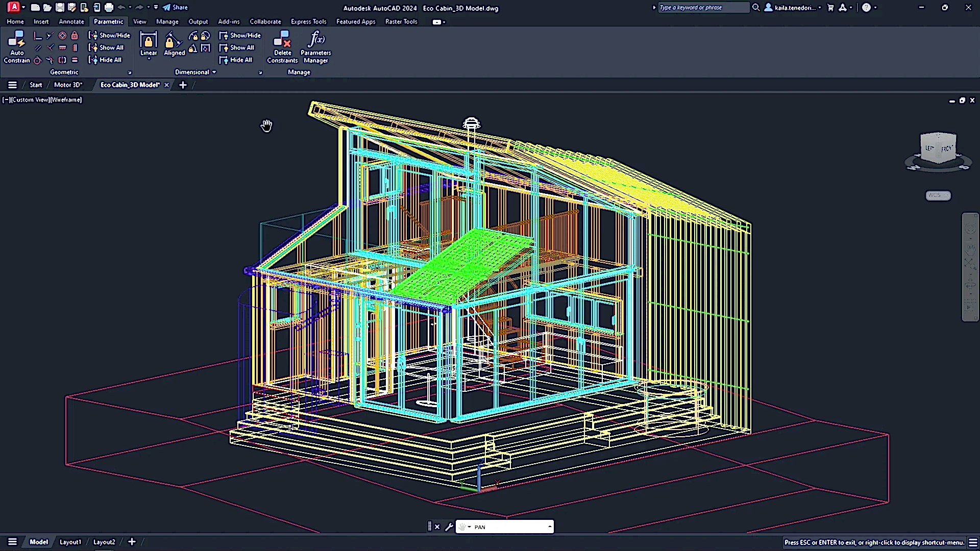Click the shopping cart icon in title bar
The image size is (980, 551).
click(x=830, y=8)
